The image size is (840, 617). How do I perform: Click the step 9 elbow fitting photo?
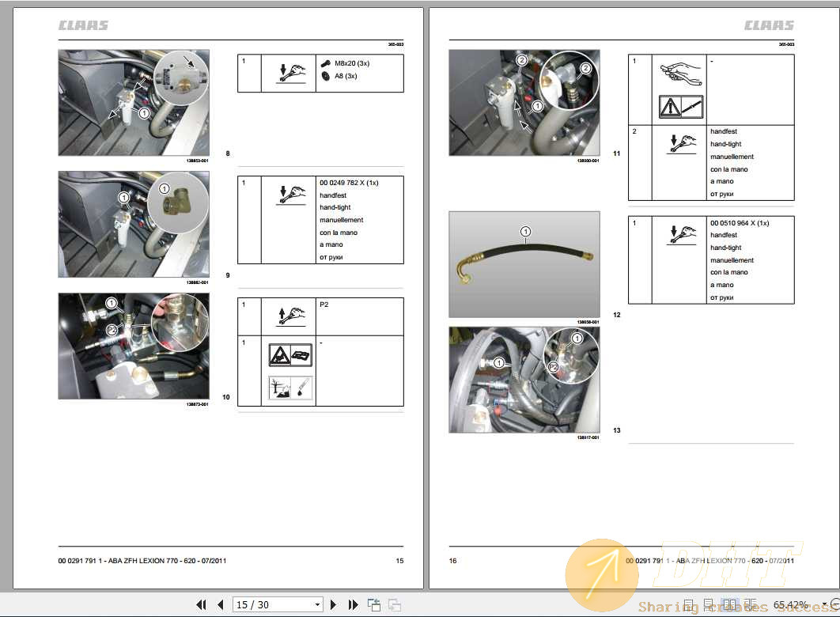tap(134, 225)
